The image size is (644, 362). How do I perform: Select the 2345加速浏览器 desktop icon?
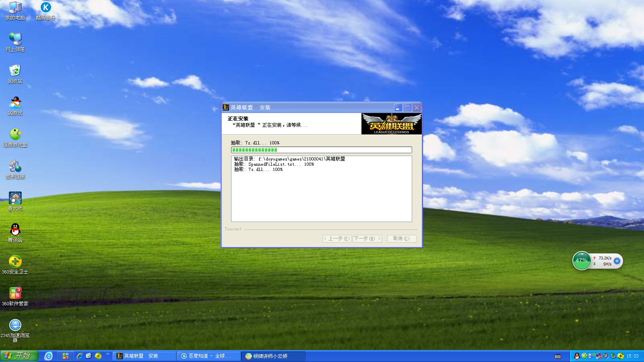[15, 331]
